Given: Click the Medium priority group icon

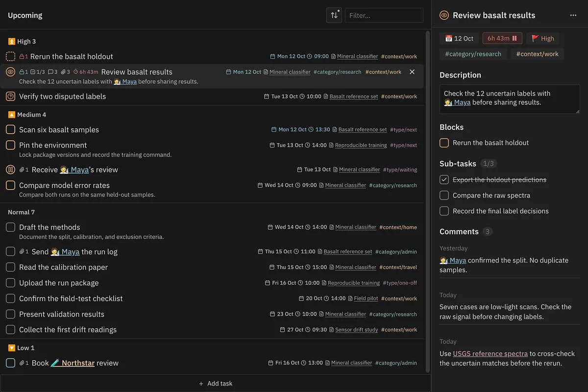Looking at the screenshot, I should (12, 115).
